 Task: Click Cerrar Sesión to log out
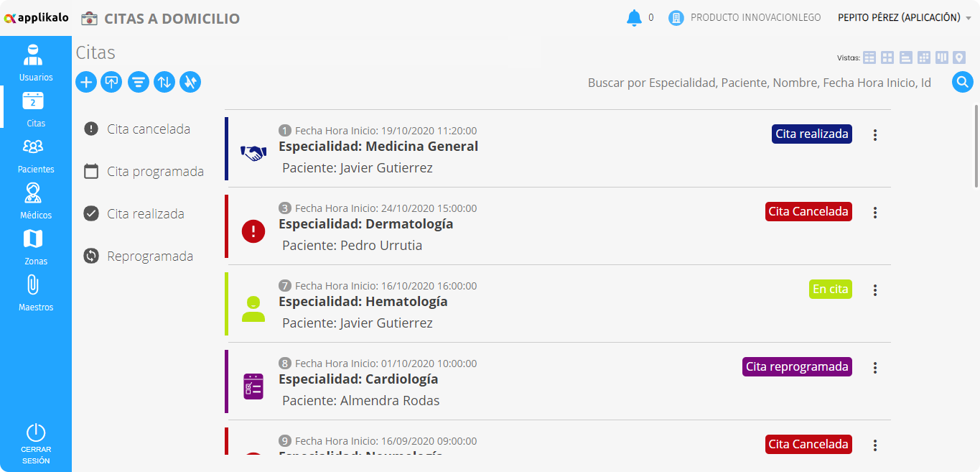point(36,444)
